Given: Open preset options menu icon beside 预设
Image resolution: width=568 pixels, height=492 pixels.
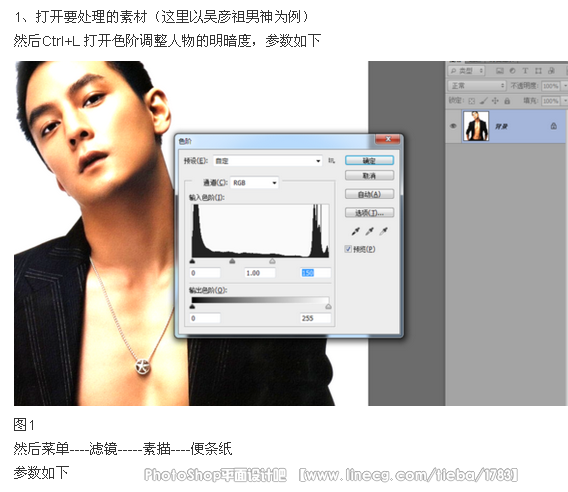Looking at the screenshot, I should tap(331, 160).
